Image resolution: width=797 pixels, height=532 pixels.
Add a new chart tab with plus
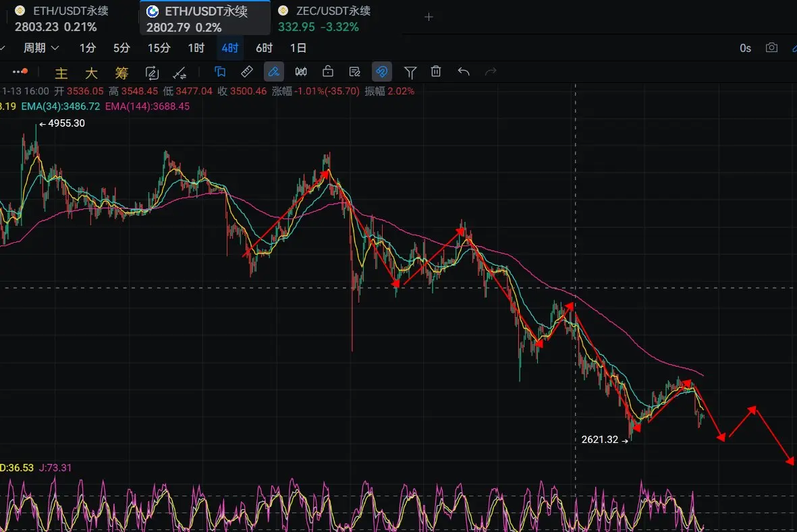pyautogui.click(x=429, y=18)
